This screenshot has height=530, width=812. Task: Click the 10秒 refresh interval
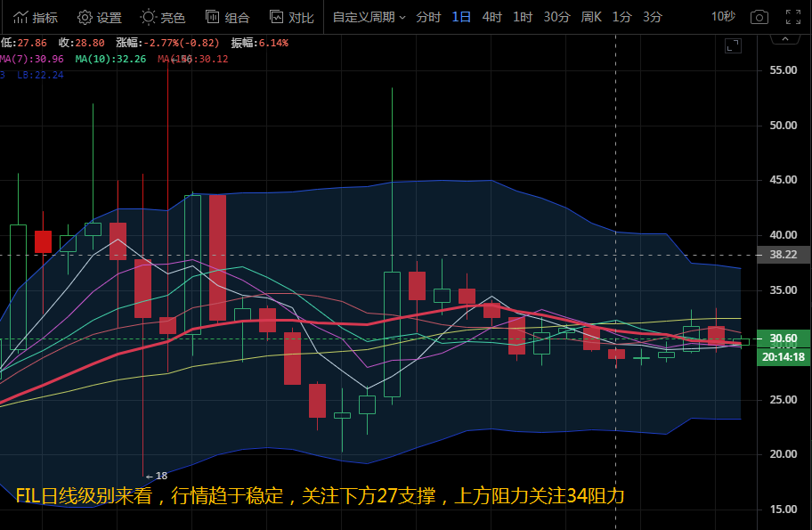723,17
